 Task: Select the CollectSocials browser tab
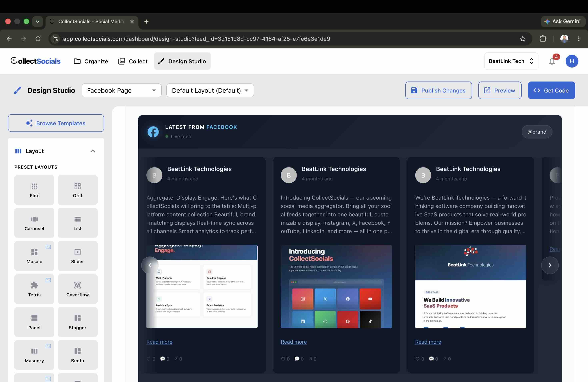tap(91, 21)
